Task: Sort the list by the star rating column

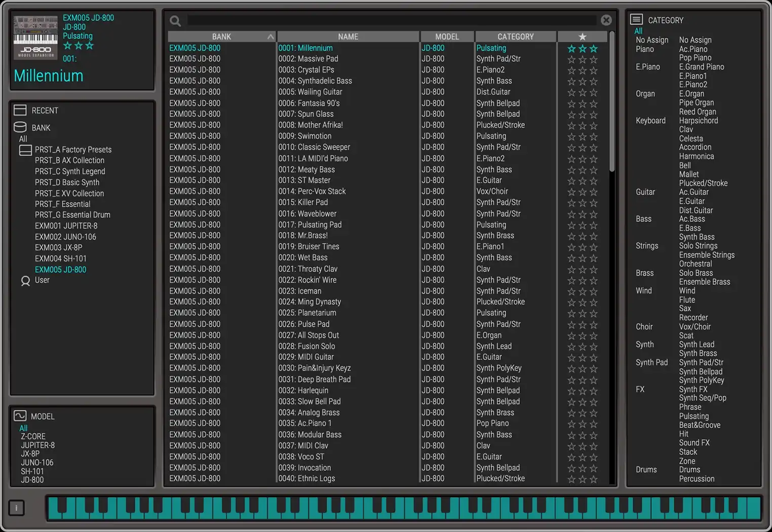Action: coord(582,37)
